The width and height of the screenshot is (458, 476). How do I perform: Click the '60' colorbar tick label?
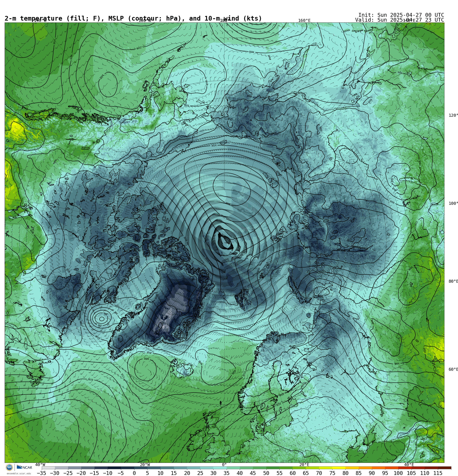point(292,473)
